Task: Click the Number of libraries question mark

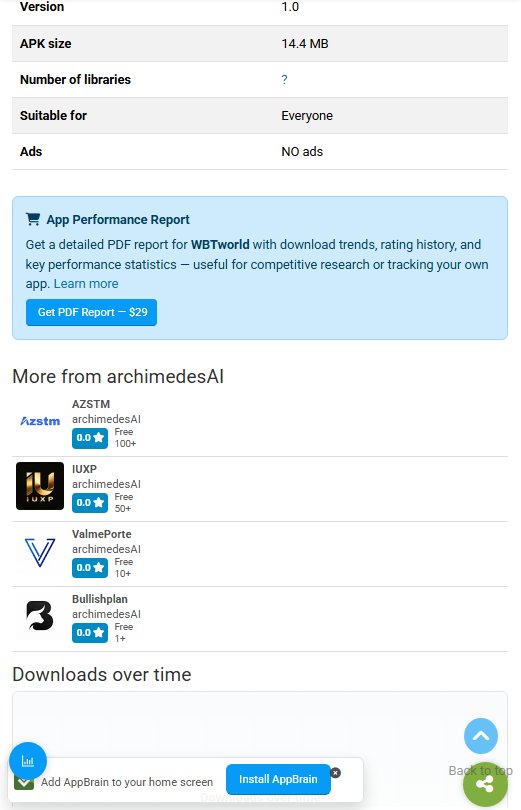Action: click(285, 80)
